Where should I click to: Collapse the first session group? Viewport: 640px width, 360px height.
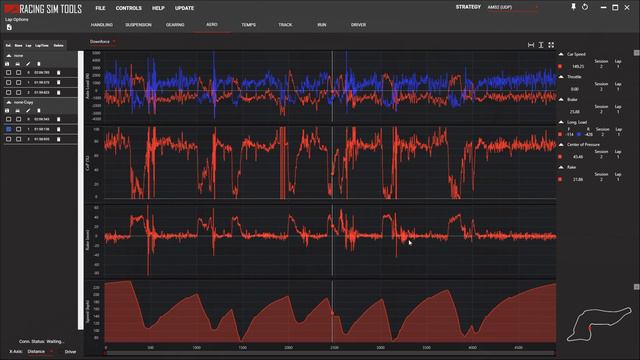[9, 56]
